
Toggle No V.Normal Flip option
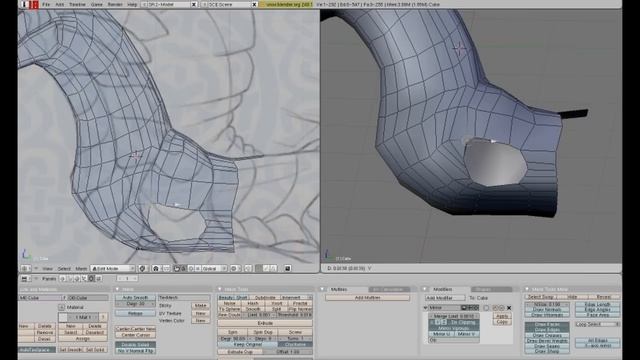(135, 351)
